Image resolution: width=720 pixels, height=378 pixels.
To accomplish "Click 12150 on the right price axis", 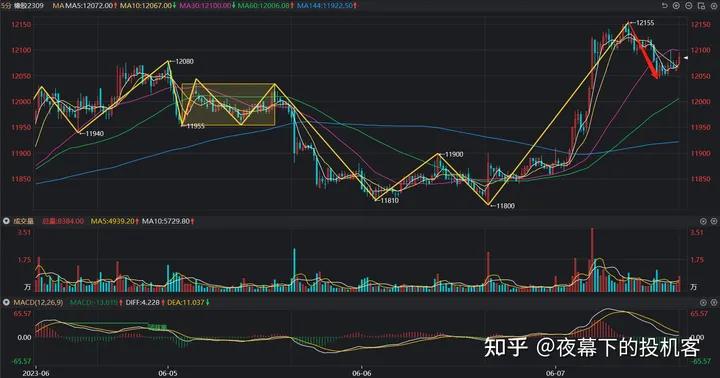I will [x=701, y=24].
